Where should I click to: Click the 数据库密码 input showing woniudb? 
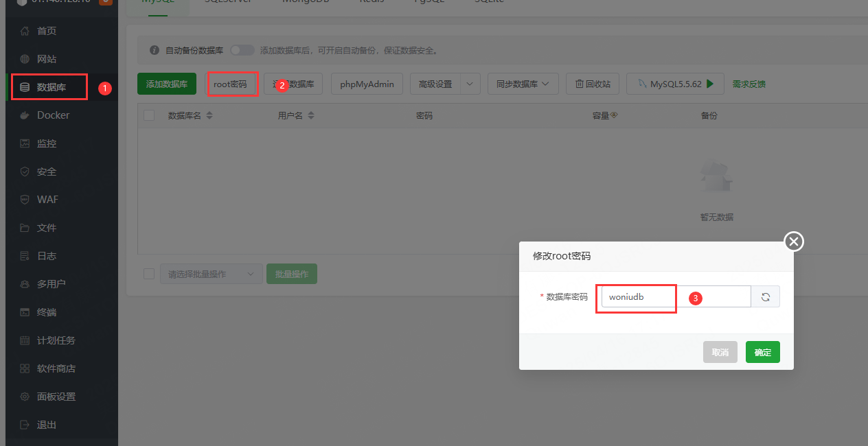[635, 297]
